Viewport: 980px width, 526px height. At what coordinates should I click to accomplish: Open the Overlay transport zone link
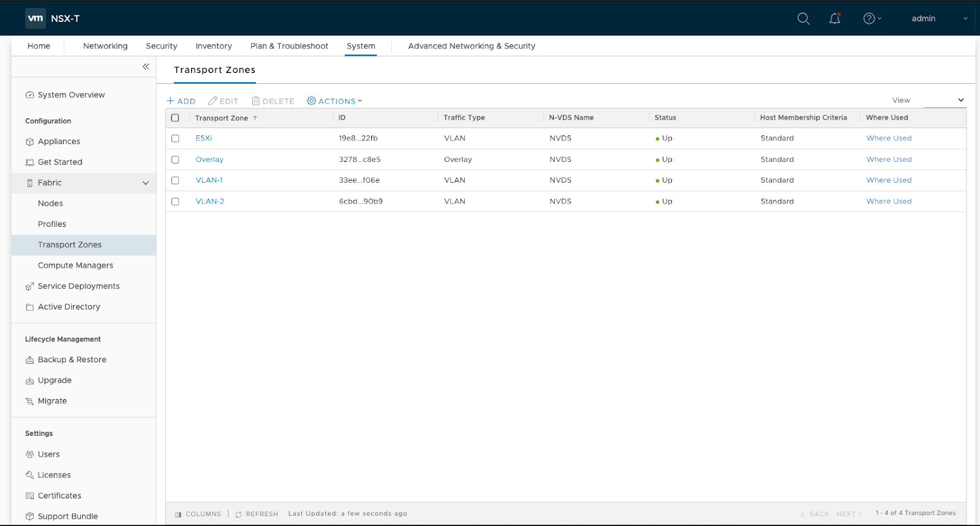tap(209, 159)
